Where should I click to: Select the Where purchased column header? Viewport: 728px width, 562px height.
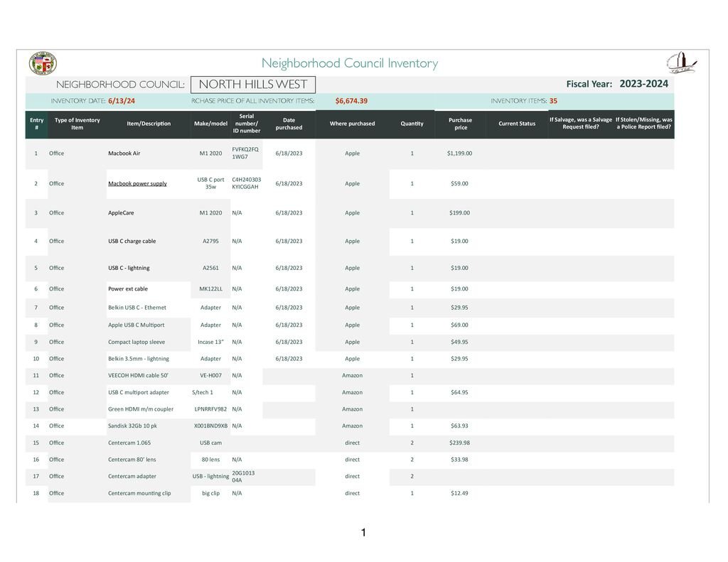[x=353, y=124]
